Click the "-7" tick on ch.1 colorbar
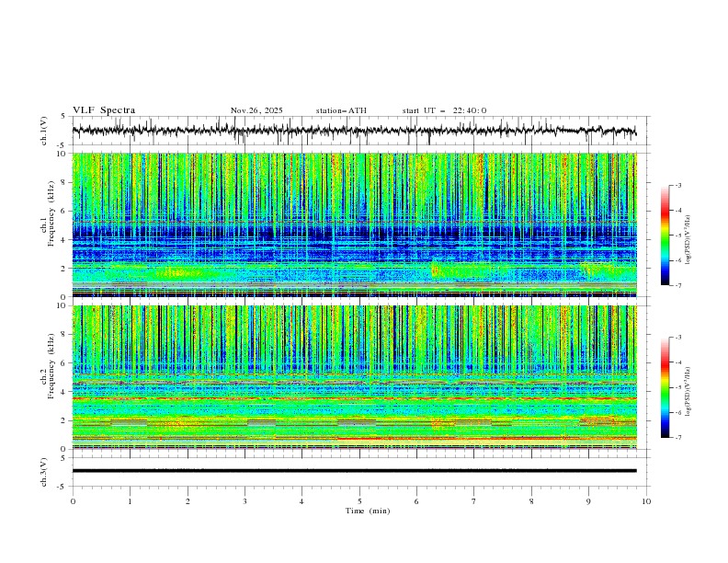Screen dimensions: 728x563 pyautogui.click(x=677, y=286)
